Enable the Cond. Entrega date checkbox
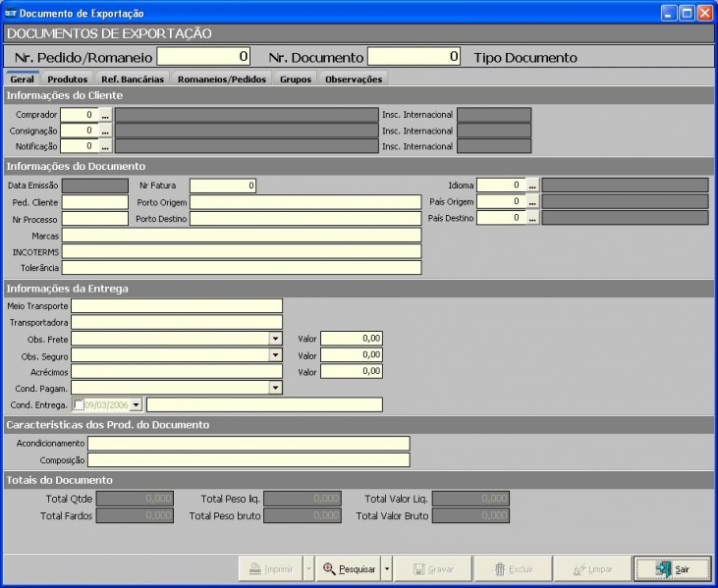 pos(78,404)
